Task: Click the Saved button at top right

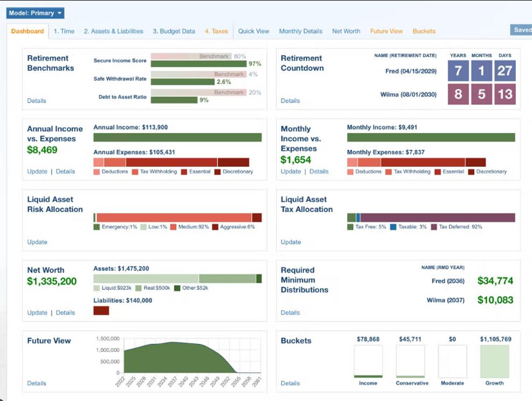Action: (x=521, y=30)
